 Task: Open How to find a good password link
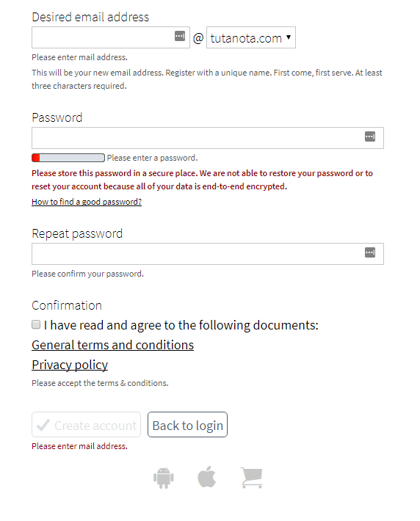(x=87, y=202)
